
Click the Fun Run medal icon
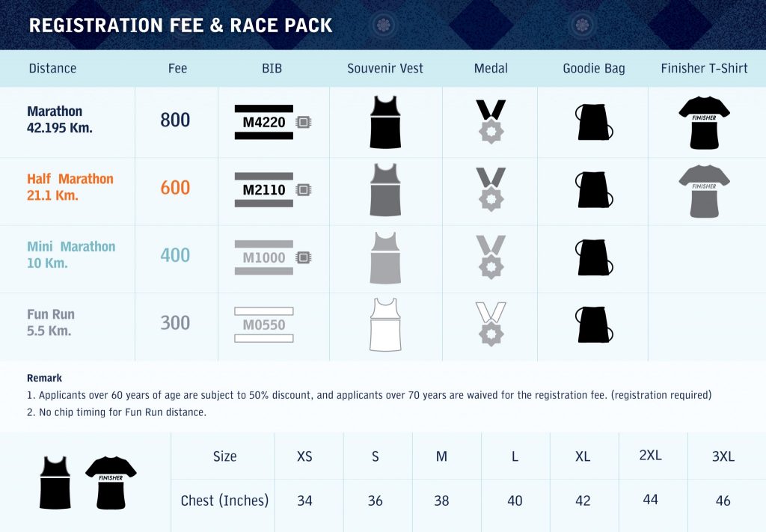pyautogui.click(x=491, y=325)
